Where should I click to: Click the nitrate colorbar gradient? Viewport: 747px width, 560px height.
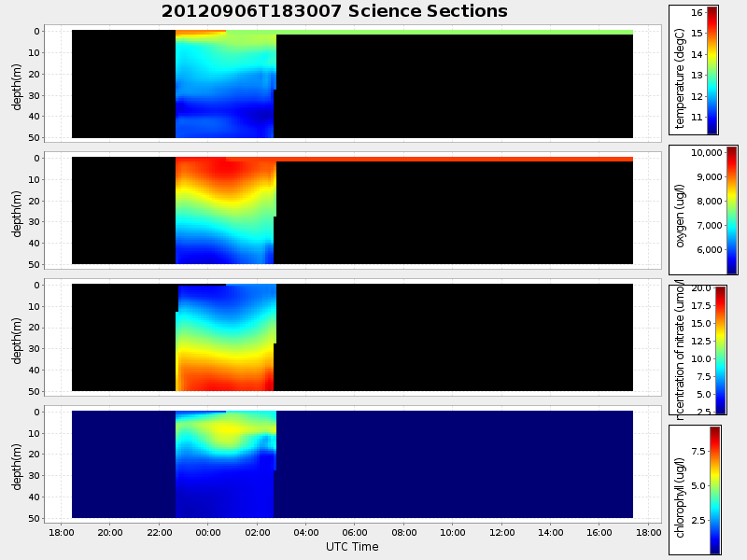pos(721,350)
